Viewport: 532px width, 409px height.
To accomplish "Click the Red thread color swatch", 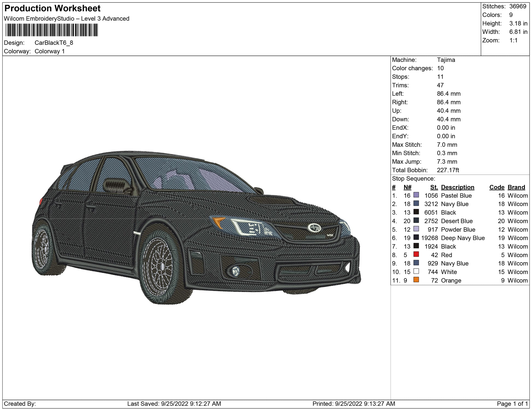I will (x=416, y=254).
